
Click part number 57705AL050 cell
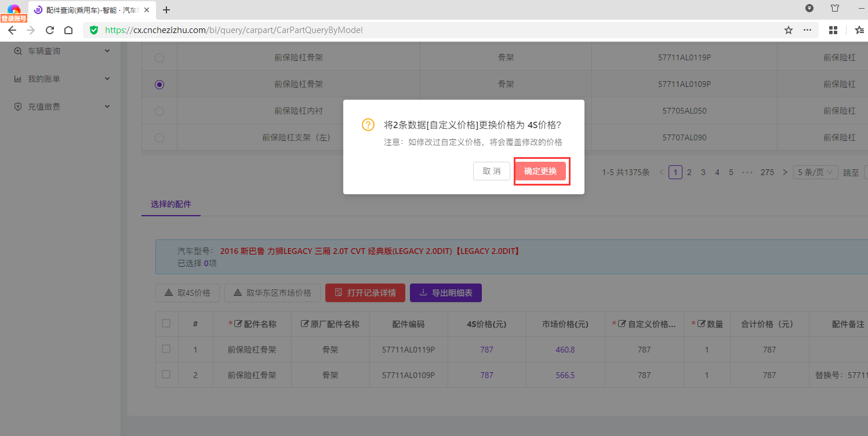[684, 111]
